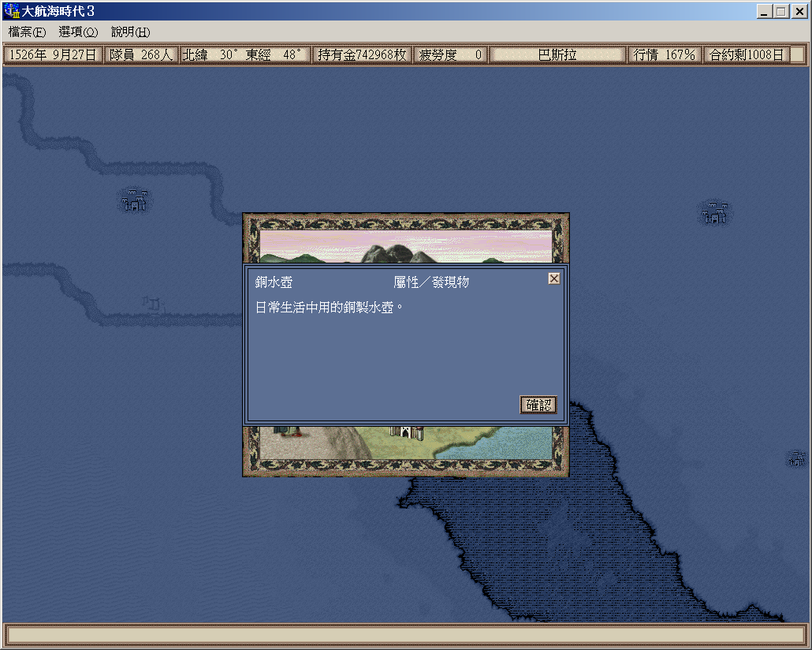Click the 1526年 9月27日 date field
Image resolution: width=812 pixels, height=650 pixels.
click(x=53, y=55)
